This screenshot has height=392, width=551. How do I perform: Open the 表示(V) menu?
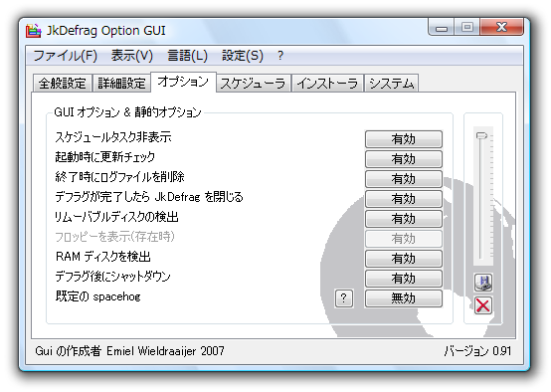click(x=132, y=56)
